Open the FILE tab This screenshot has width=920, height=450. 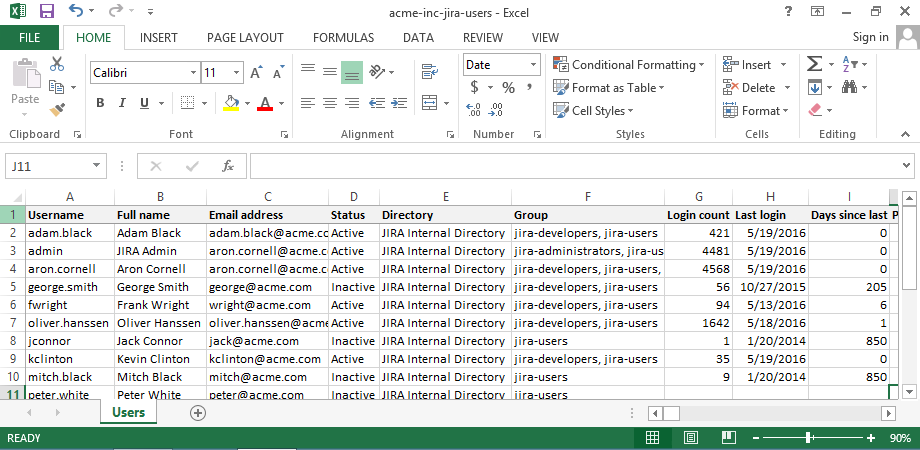click(x=29, y=38)
